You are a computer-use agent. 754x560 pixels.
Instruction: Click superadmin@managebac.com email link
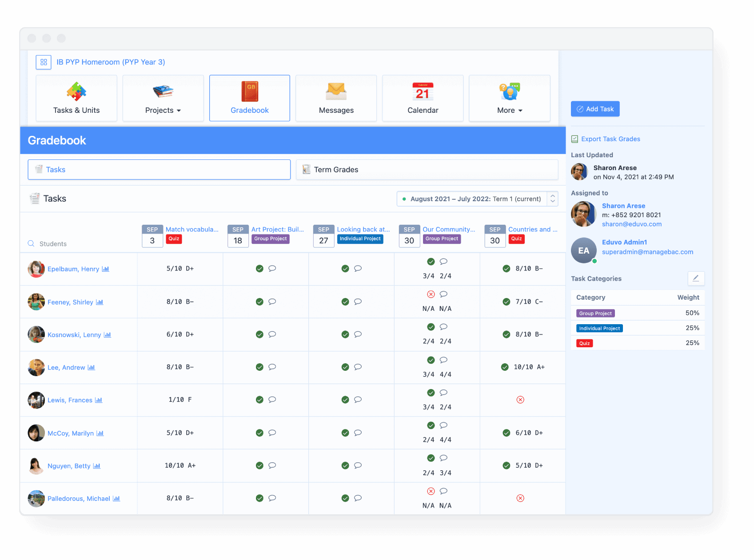[x=647, y=252]
